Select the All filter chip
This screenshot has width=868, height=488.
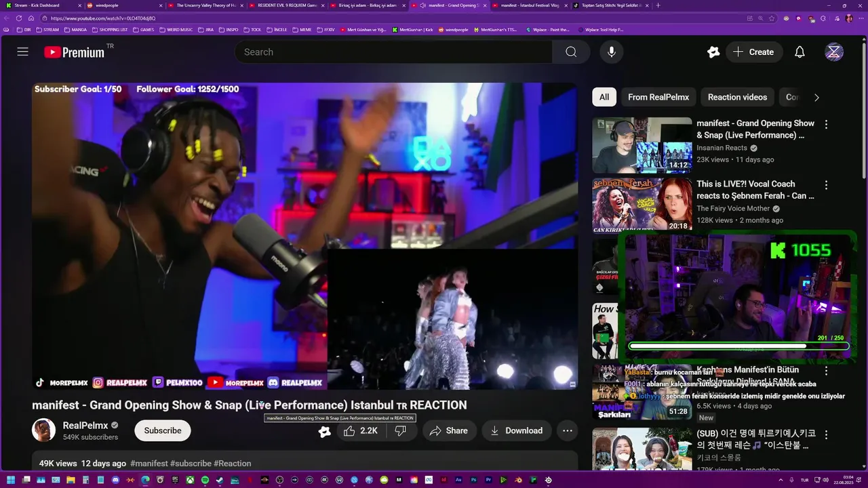pos(604,97)
